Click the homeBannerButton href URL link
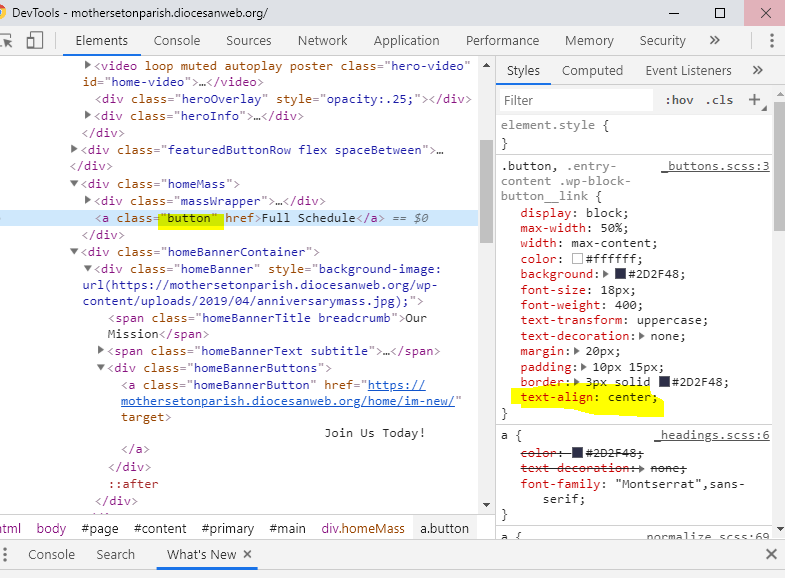Image resolution: width=785 pixels, height=578 pixels. point(290,393)
